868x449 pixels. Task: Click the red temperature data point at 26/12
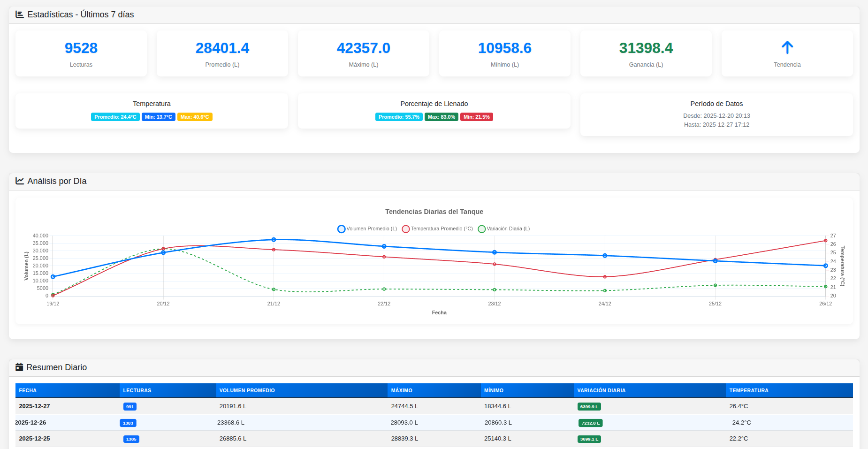(825, 241)
